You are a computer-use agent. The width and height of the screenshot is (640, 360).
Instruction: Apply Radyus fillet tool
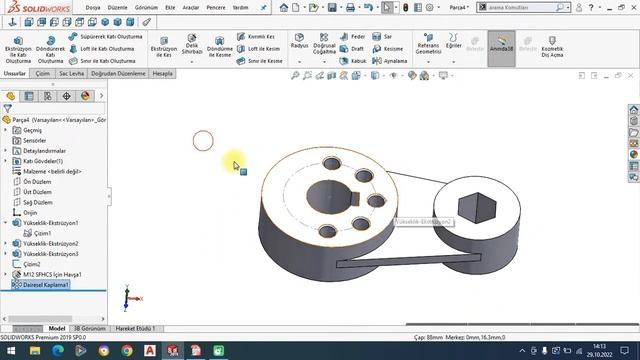click(299, 41)
